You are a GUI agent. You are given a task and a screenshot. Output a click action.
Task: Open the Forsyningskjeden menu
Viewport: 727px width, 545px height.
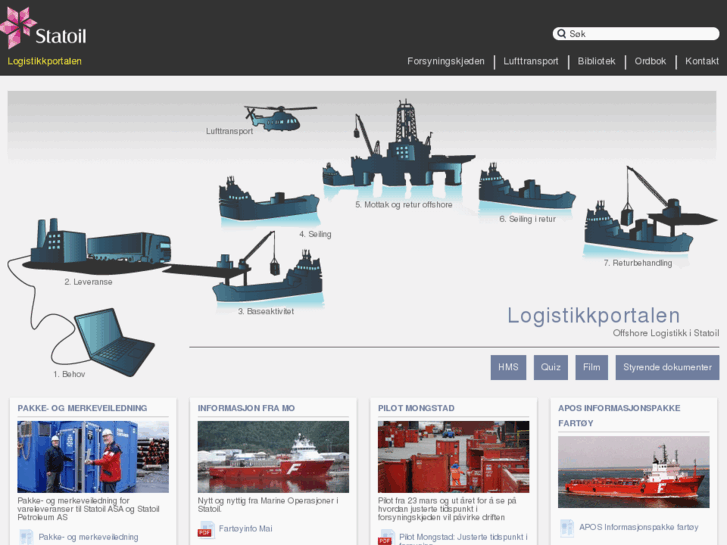[x=446, y=61]
